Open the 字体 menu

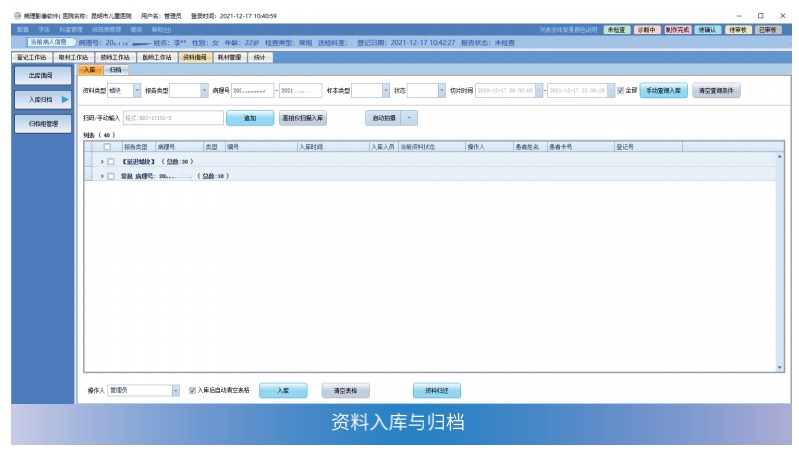coord(44,30)
